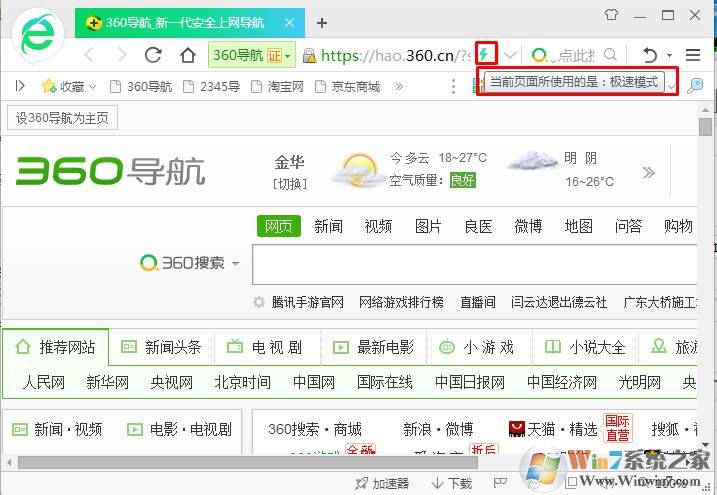This screenshot has height=495, width=717.
Task: Switch to 电视剧 category tab
Action: [x=266, y=347]
